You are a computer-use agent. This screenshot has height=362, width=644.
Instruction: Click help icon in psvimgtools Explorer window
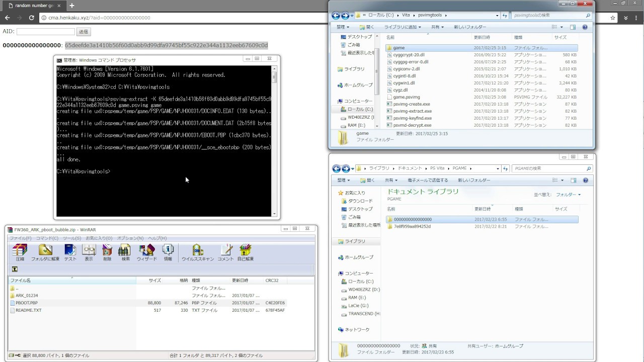[585, 27]
